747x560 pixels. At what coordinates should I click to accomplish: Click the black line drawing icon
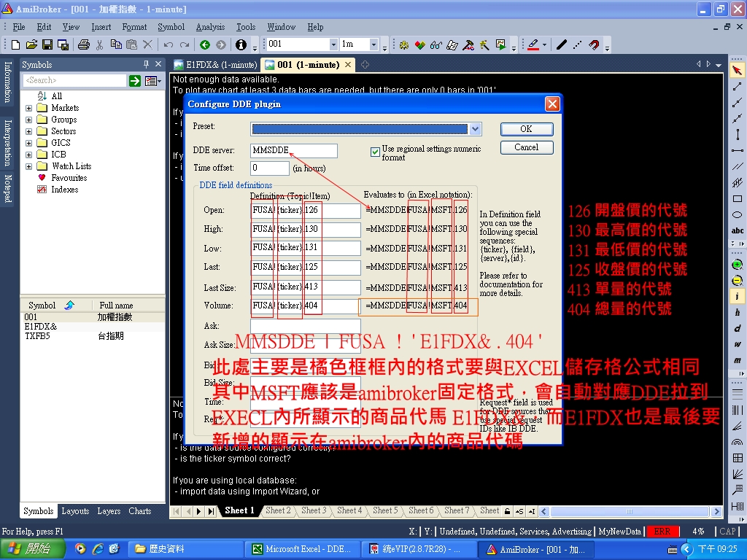[x=562, y=44]
